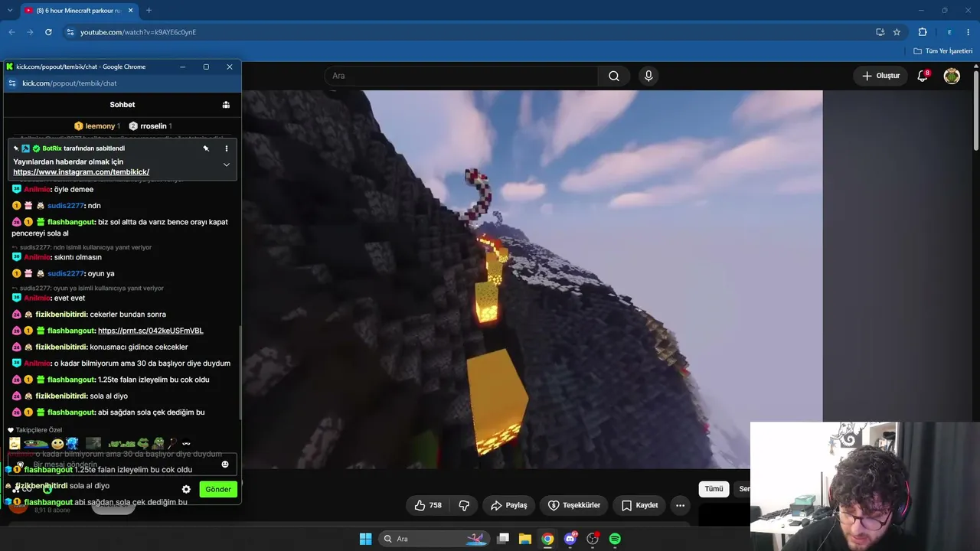
Task: Send chat message with Gönder
Action: pyautogui.click(x=218, y=489)
